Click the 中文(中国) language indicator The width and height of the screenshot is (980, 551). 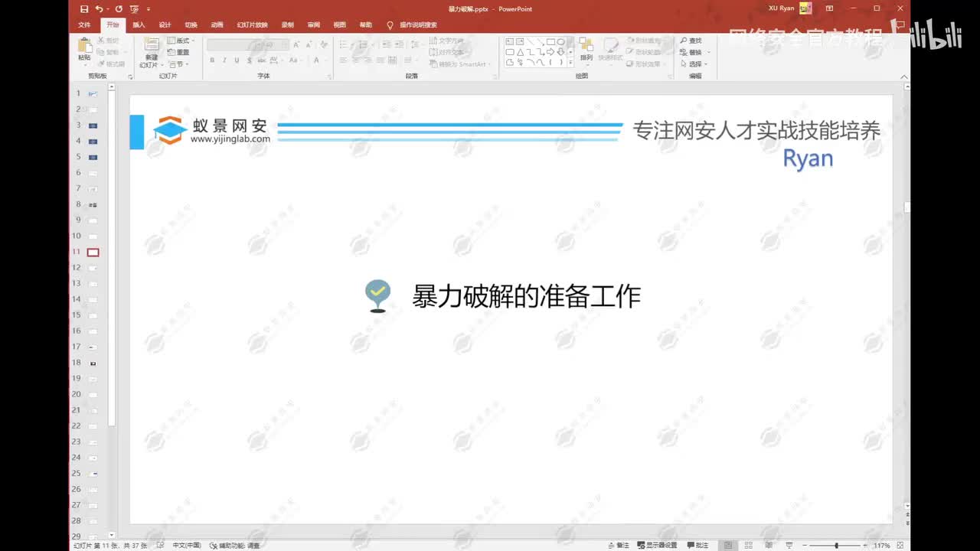point(187,546)
